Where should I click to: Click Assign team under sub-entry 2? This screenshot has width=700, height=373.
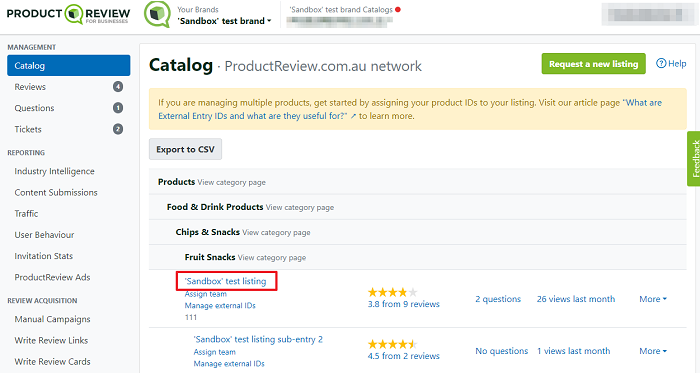[x=214, y=352]
